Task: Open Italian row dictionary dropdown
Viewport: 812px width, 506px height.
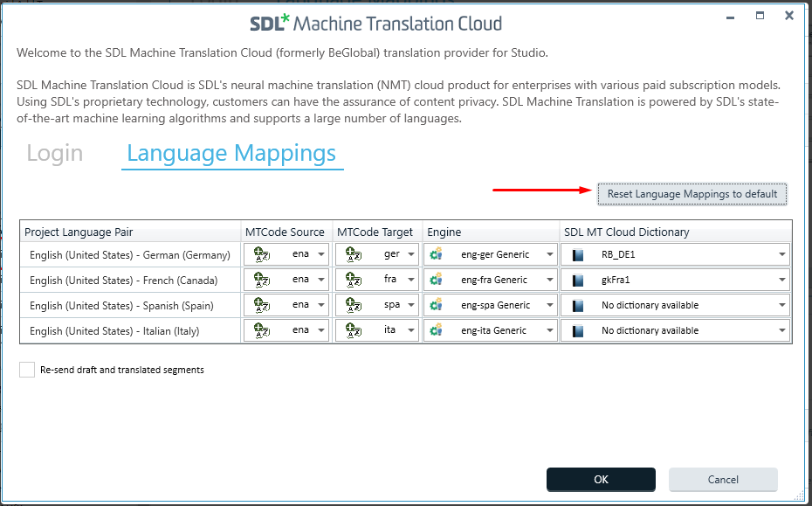Action: click(782, 330)
